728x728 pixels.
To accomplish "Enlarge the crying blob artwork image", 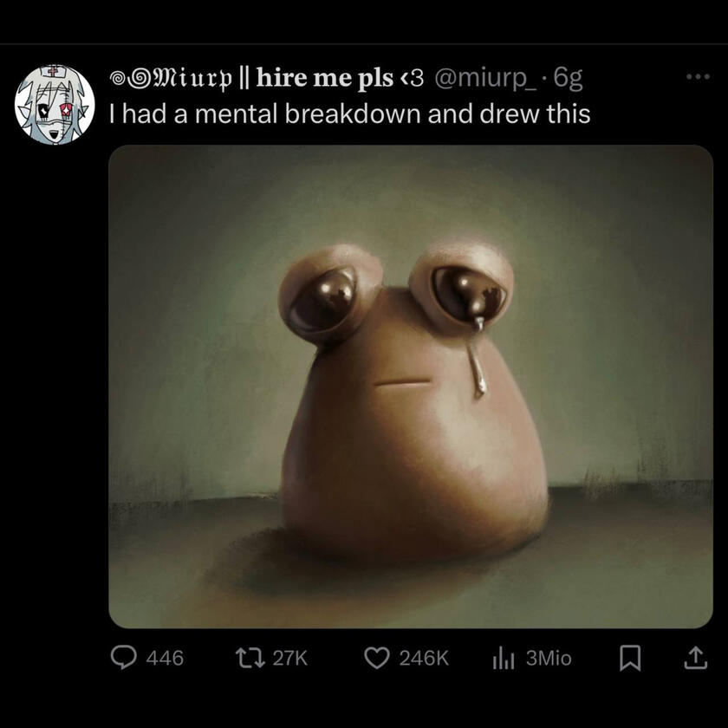I will point(410,386).
